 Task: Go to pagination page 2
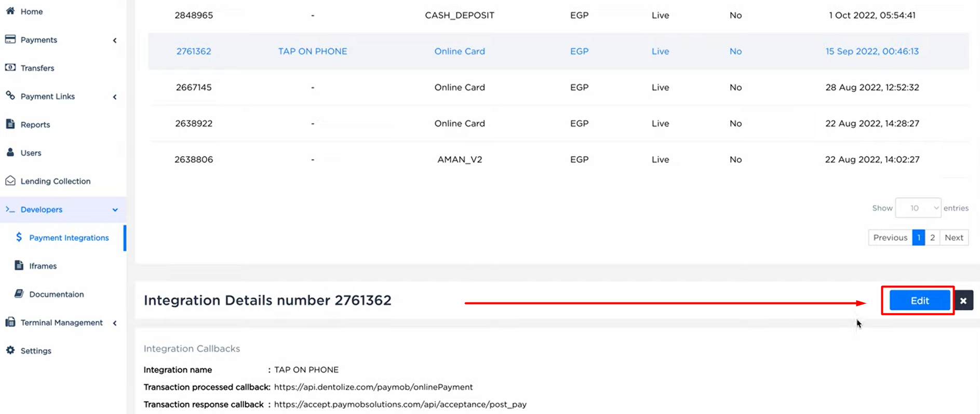(x=932, y=238)
